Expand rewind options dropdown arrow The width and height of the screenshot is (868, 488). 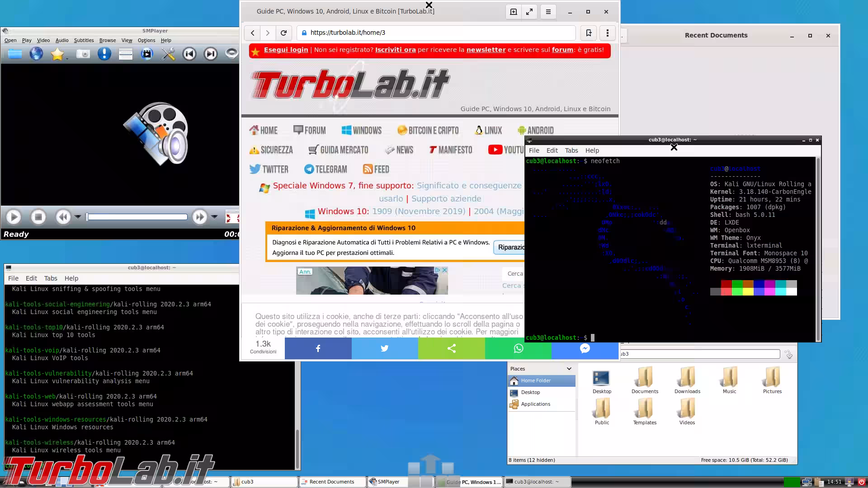tap(78, 217)
